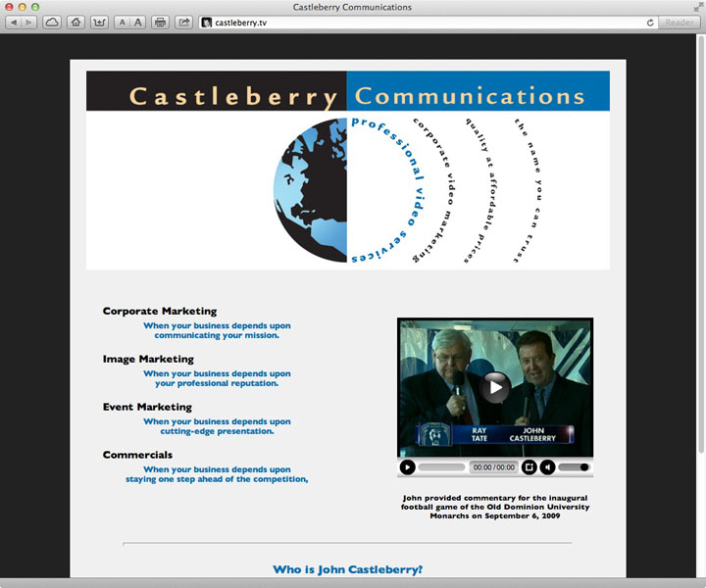This screenshot has height=588, width=706.
Task: Start playback with the player bar play button
Action: (x=408, y=467)
